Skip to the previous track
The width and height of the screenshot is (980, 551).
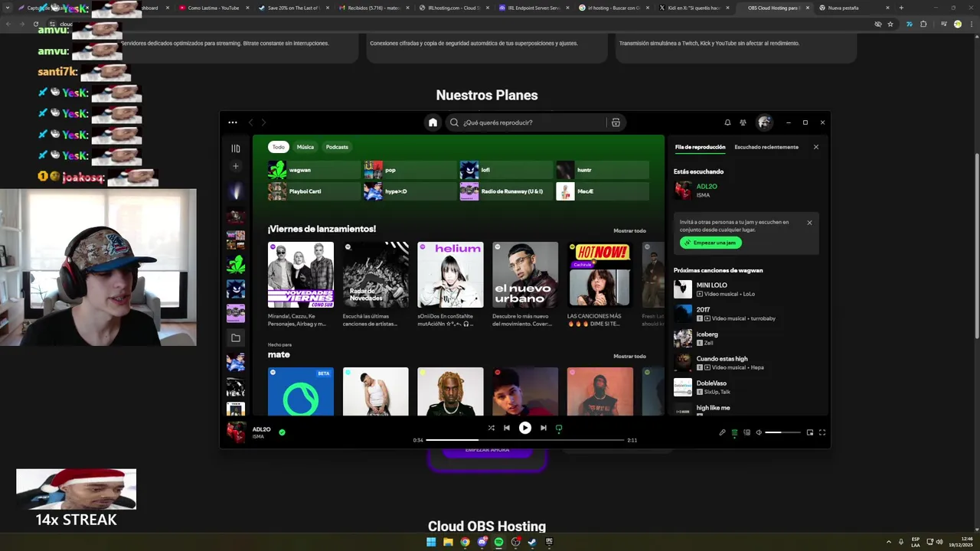[506, 428]
